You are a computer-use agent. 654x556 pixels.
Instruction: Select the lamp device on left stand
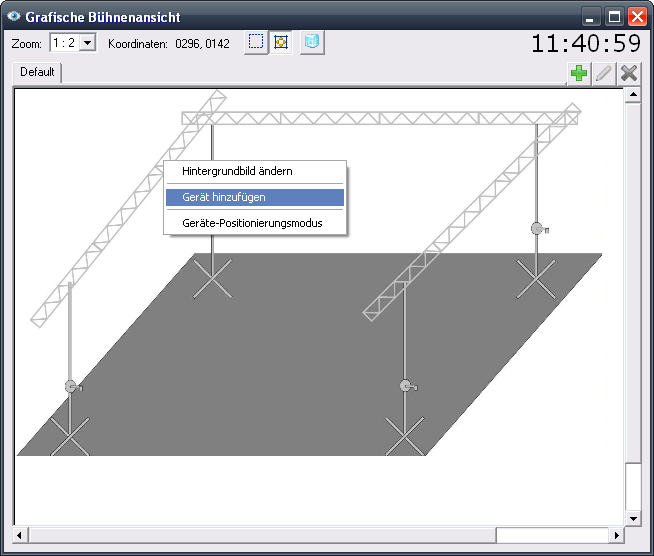tap(72, 386)
